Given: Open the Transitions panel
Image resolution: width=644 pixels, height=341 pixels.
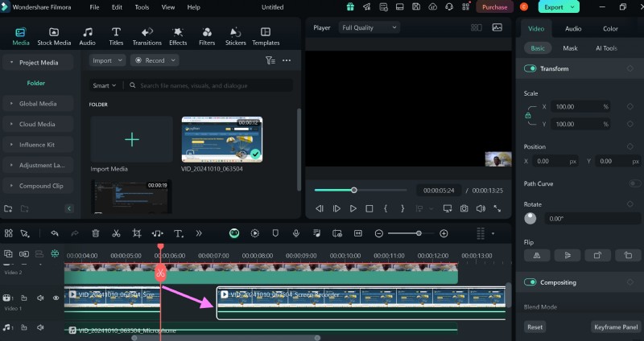Looking at the screenshot, I should (147, 36).
